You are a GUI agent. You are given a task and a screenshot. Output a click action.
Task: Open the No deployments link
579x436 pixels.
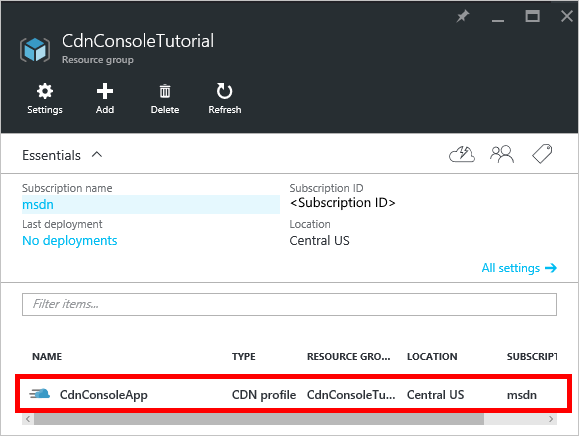[x=70, y=241]
